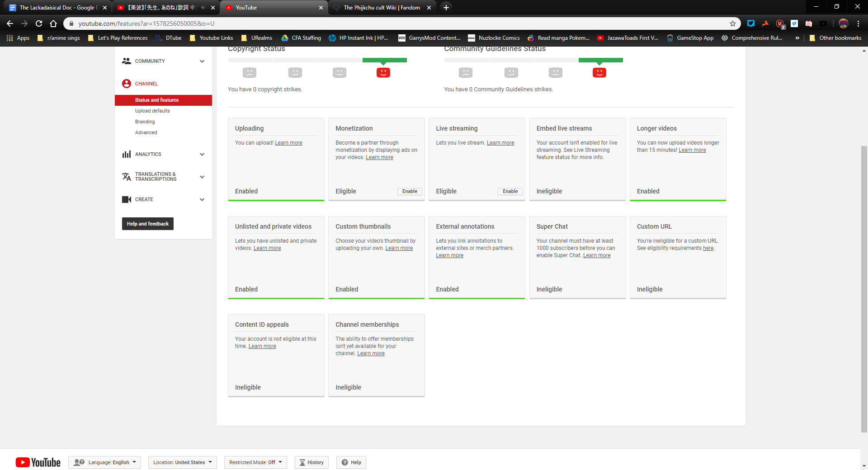Select Status and features menu item
The width and height of the screenshot is (868, 470).
pos(163,100)
